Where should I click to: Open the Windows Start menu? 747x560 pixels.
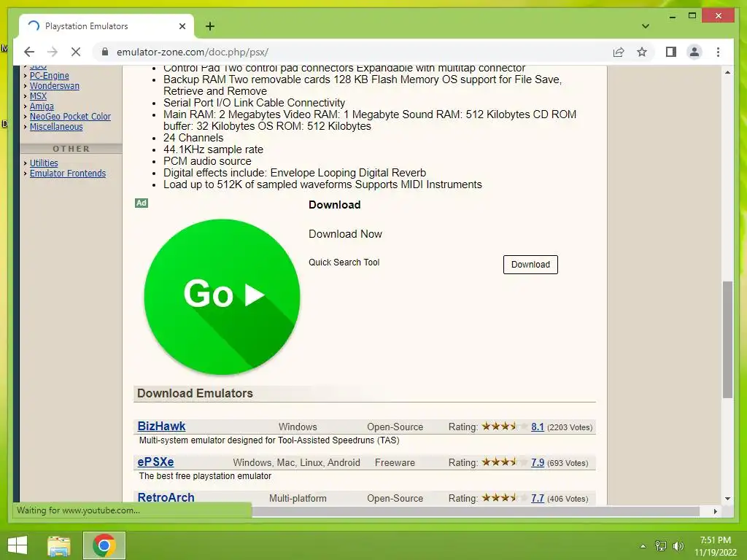(x=18, y=545)
